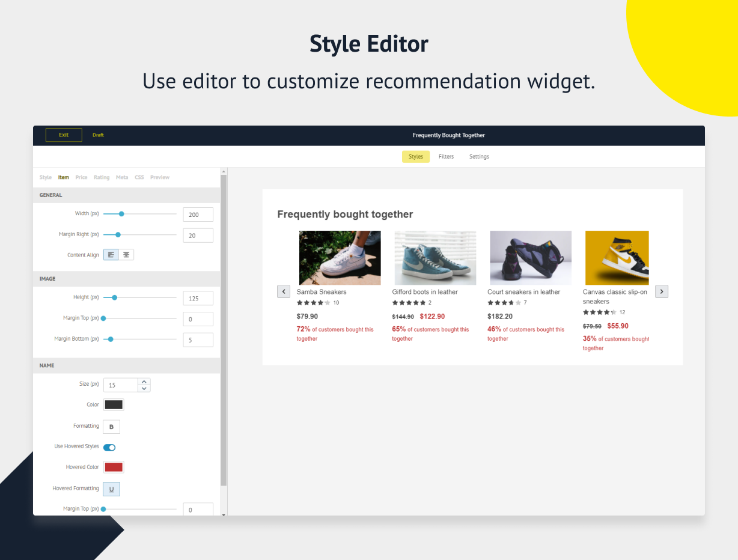Open the name Color swatch
The image size is (738, 560).
pyautogui.click(x=114, y=405)
